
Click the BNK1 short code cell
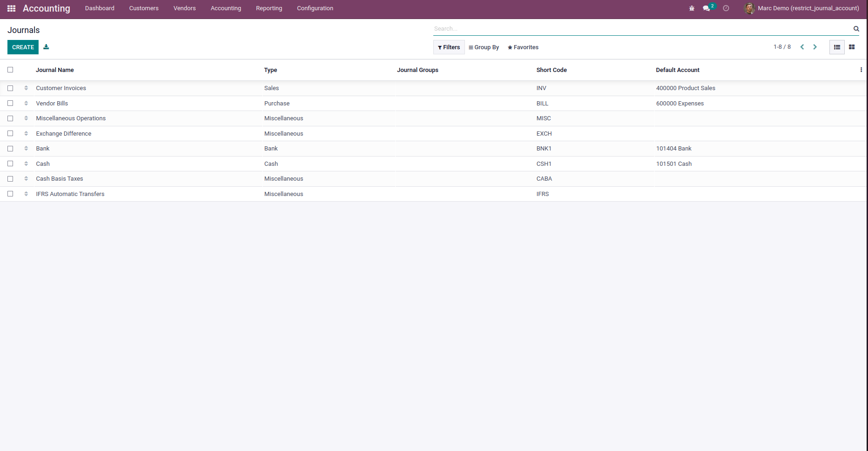tap(544, 149)
